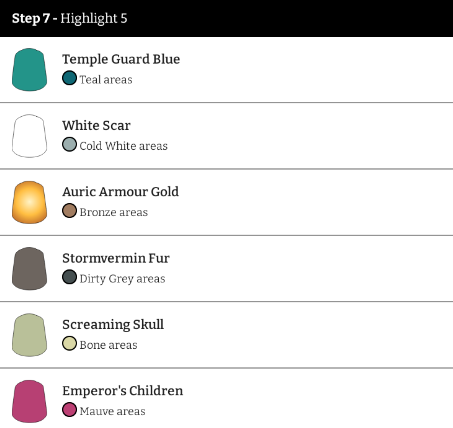Select the Dirty Grey areas colour dot

69,277
